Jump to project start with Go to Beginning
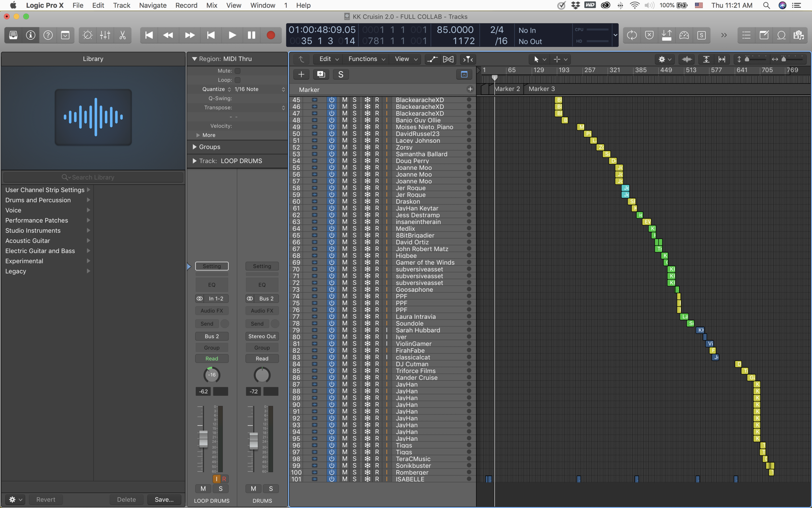This screenshot has height=508, width=812. pos(149,35)
